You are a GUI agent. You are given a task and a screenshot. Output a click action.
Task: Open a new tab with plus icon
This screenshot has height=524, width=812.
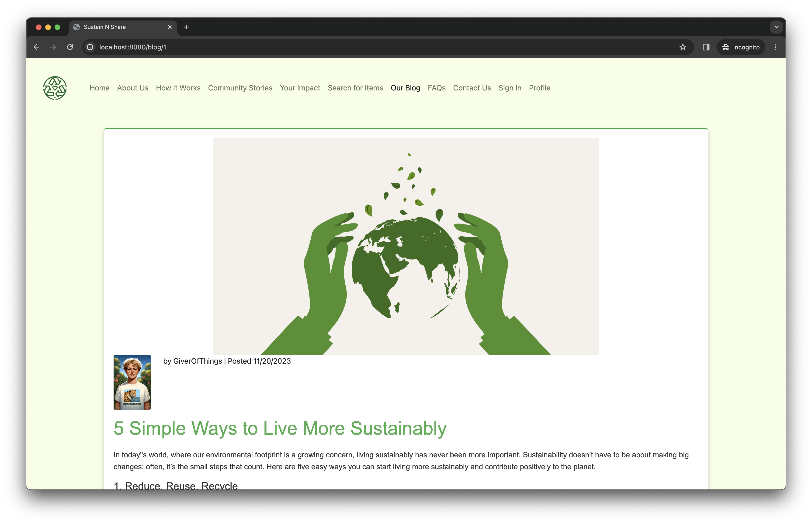tap(187, 27)
